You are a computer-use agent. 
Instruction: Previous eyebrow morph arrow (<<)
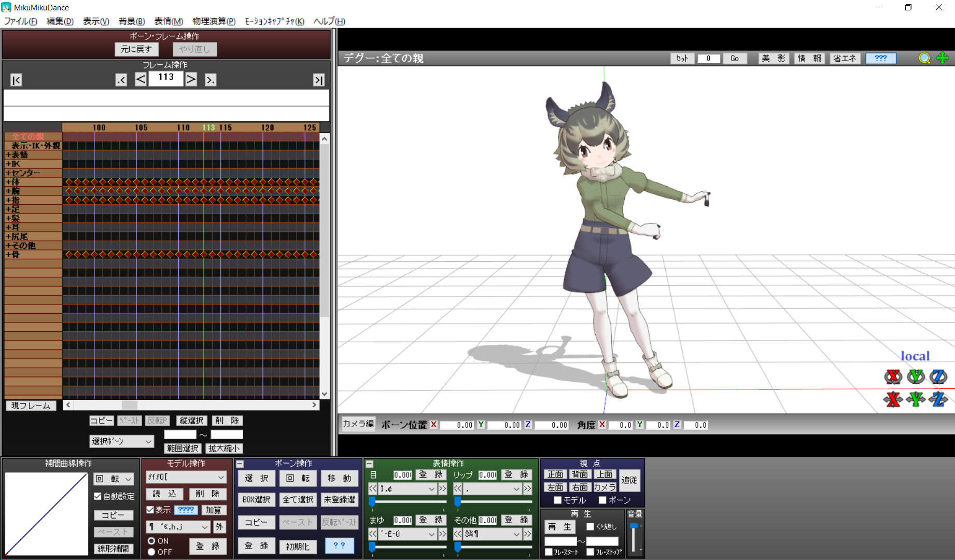(x=373, y=534)
